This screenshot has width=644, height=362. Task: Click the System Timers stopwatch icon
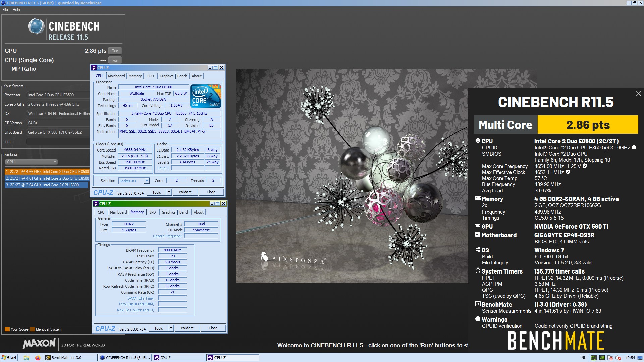[478, 271]
